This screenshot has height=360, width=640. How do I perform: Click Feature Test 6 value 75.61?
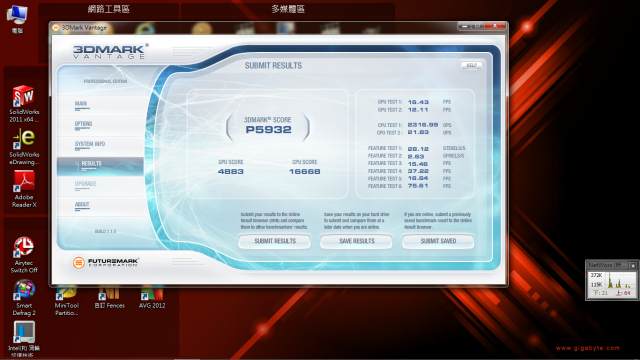[418, 186]
